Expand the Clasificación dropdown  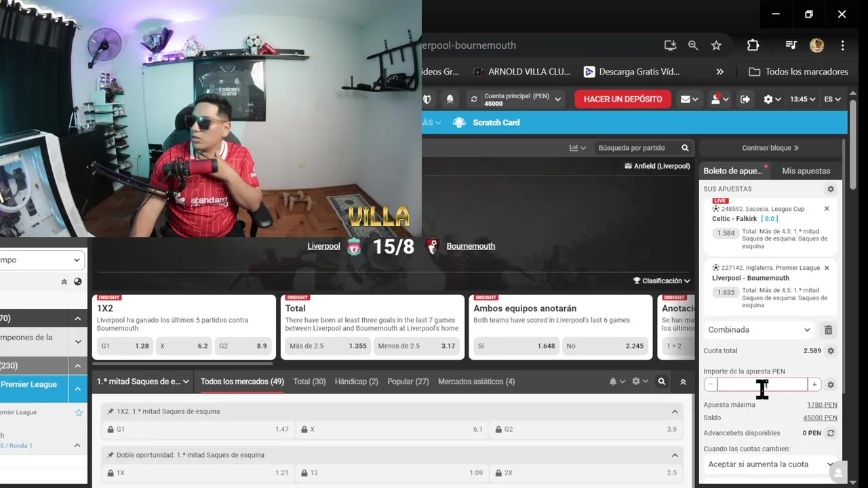[662, 281]
